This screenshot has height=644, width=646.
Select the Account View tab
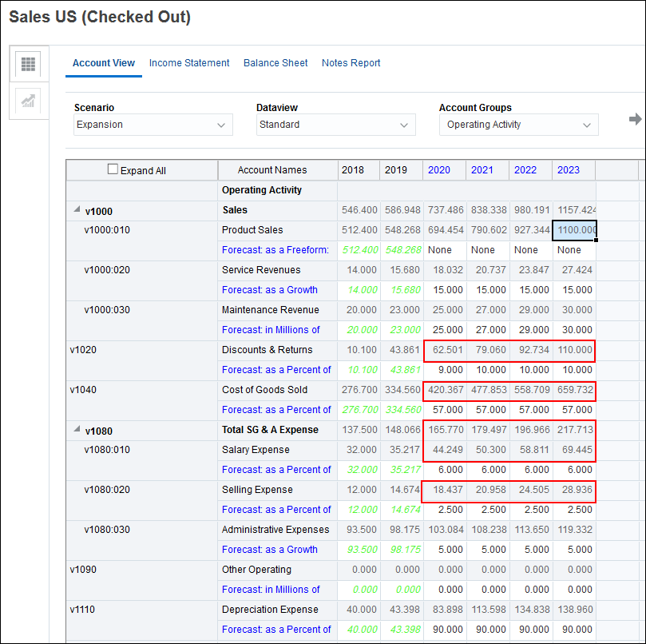click(x=104, y=63)
